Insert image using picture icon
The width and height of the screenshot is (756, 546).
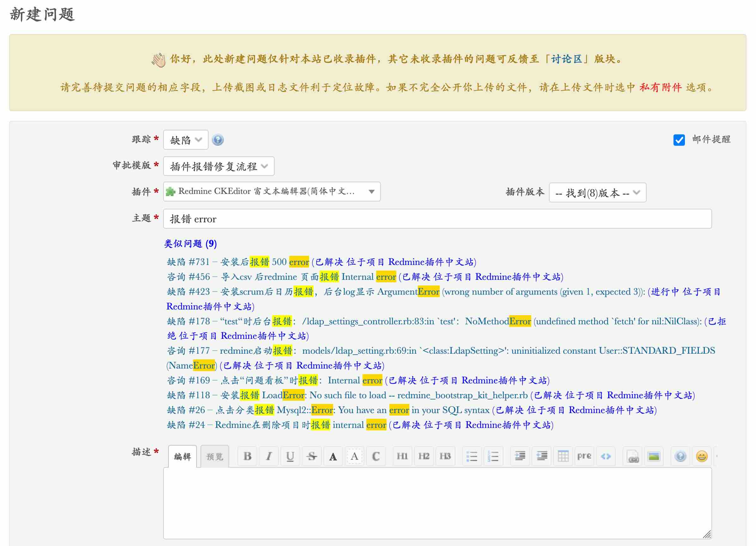[x=654, y=456]
